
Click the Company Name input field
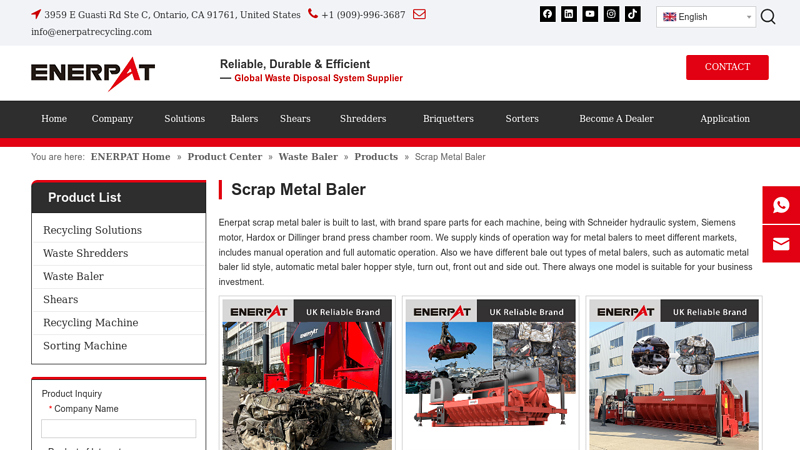click(118, 429)
